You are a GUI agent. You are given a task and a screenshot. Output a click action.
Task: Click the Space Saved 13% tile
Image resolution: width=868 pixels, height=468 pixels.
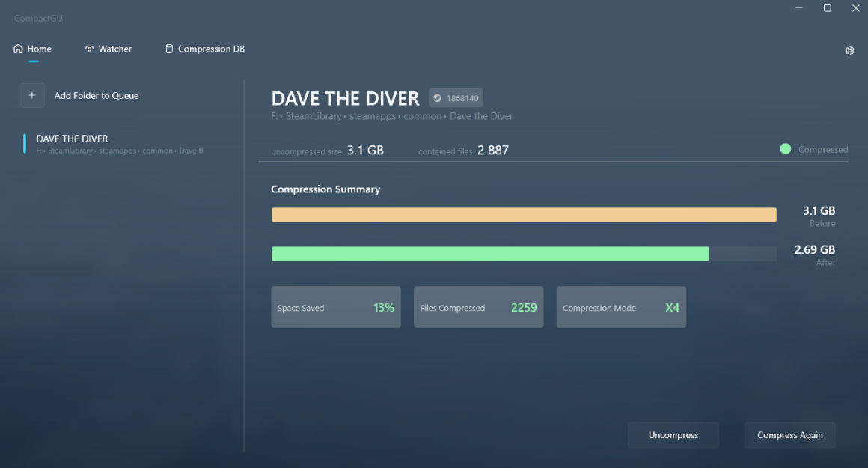tap(336, 307)
